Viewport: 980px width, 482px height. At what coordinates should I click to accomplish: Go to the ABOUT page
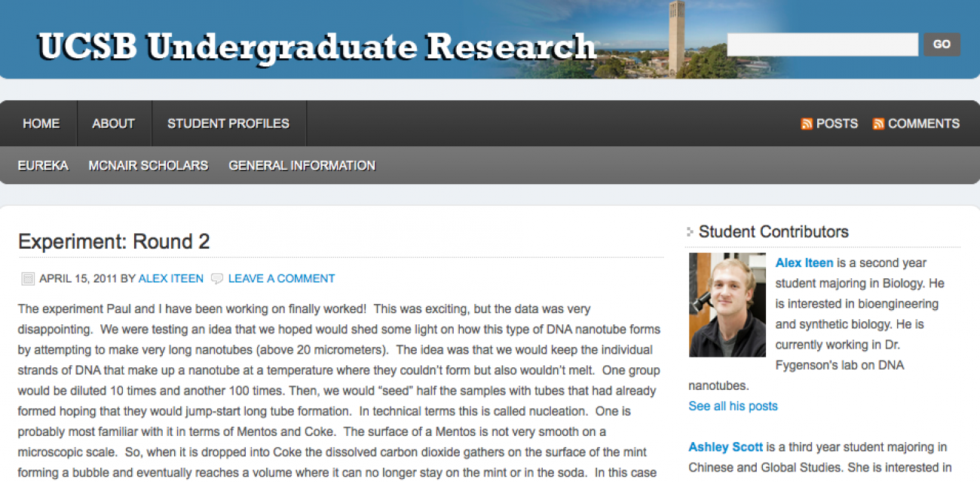click(x=113, y=124)
